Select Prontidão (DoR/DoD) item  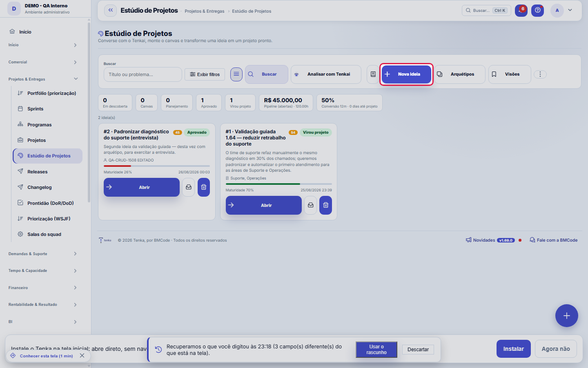point(47,203)
